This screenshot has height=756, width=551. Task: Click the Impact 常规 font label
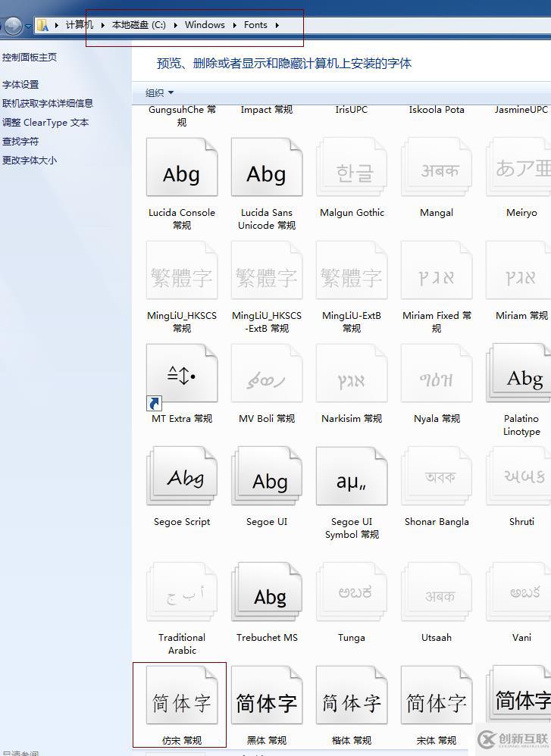tap(267, 110)
